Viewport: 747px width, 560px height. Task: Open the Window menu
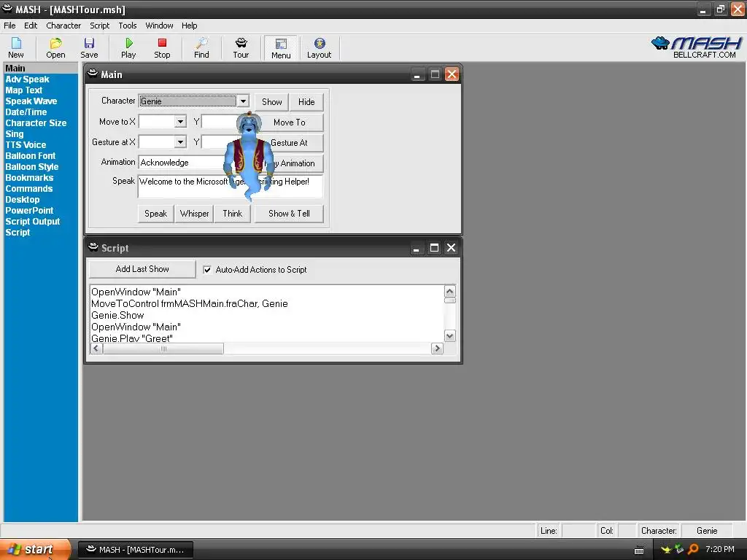(x=159, y=26)
